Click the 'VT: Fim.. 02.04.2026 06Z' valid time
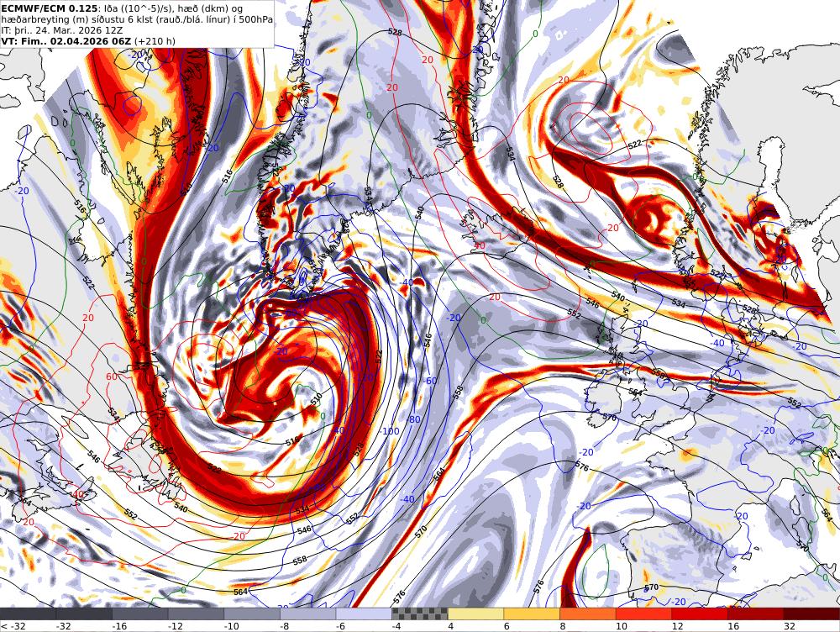The width and height of the screenshot is (840, 632). coord(66,40)
